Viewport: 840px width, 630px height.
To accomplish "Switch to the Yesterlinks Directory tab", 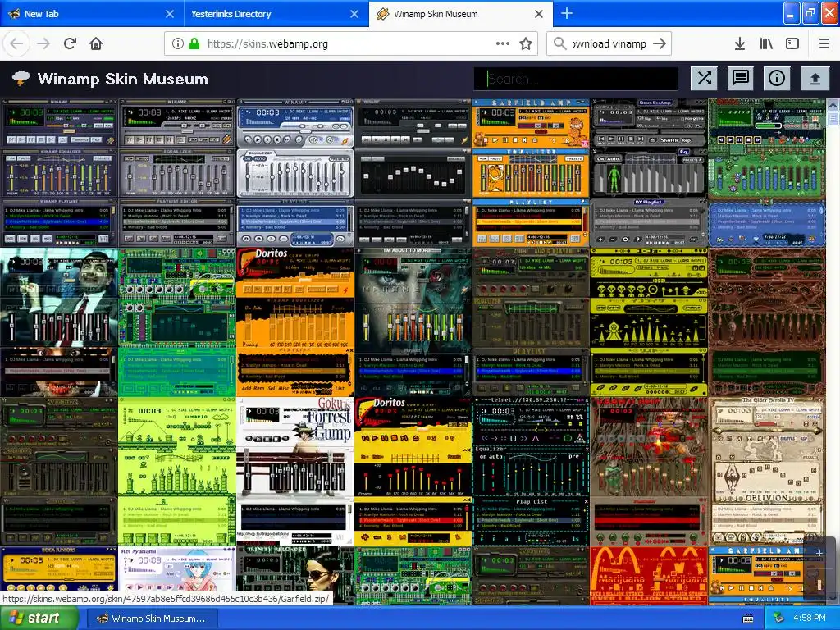I will (x=276, y=14).
